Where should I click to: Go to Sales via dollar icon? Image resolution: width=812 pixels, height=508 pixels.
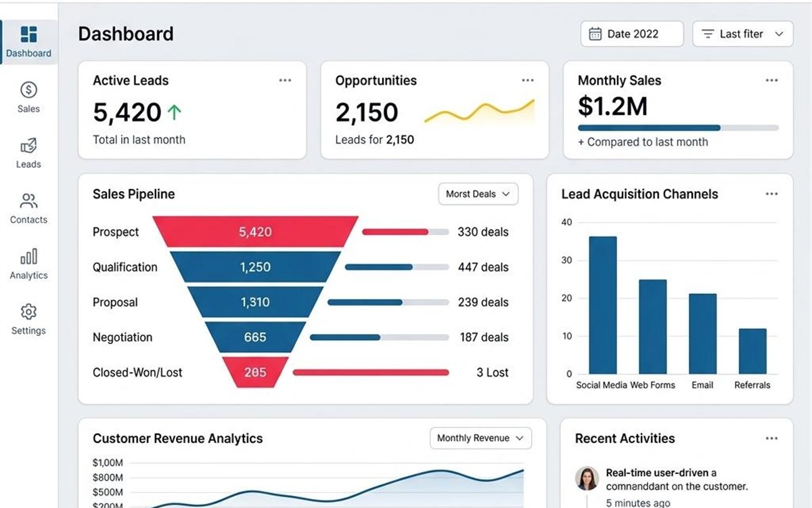coord(28,90)
